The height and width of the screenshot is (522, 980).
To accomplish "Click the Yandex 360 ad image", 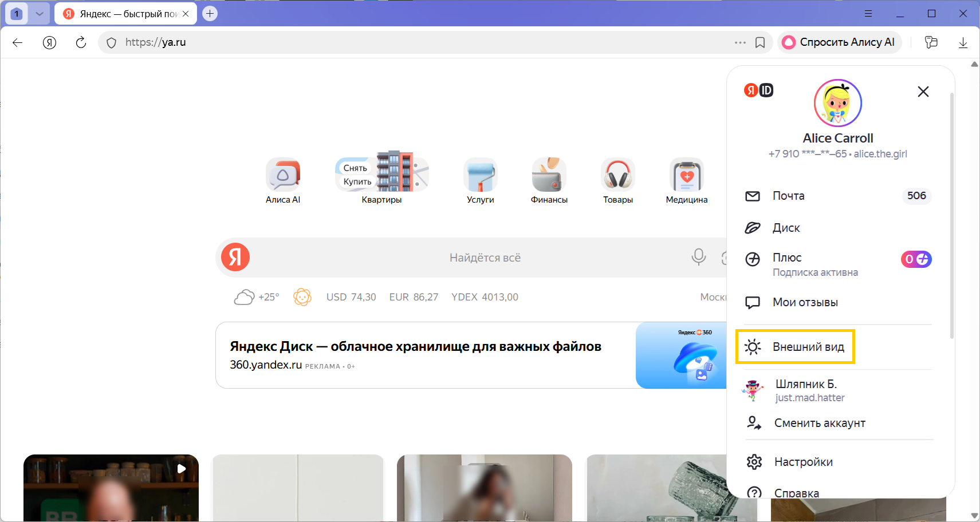I will [x=681, y=355].
